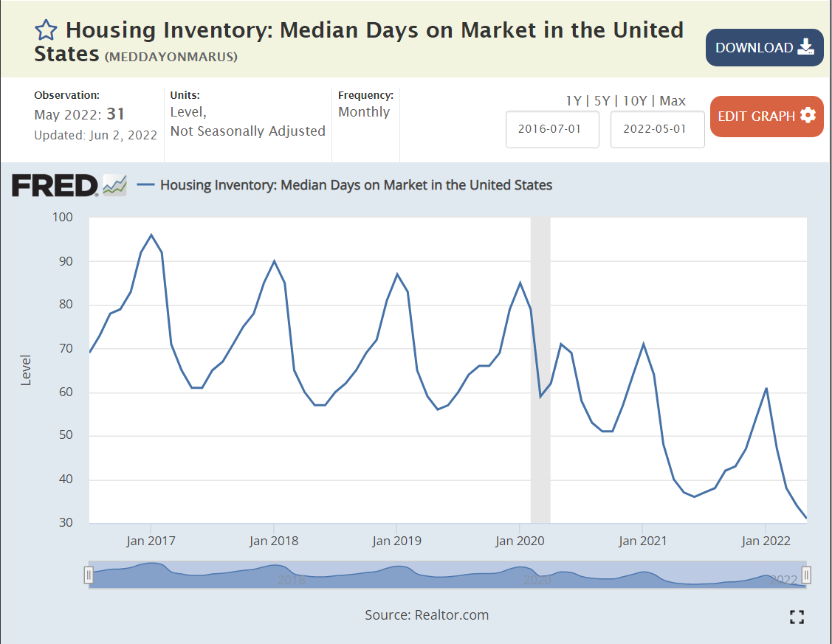Grab the right handle of range slider

tap(806, 575)
